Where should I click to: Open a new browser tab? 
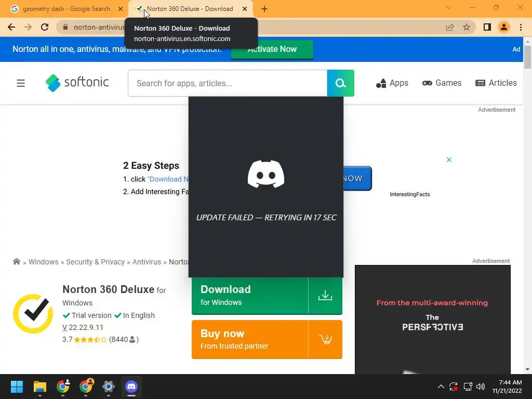[264, 9]
